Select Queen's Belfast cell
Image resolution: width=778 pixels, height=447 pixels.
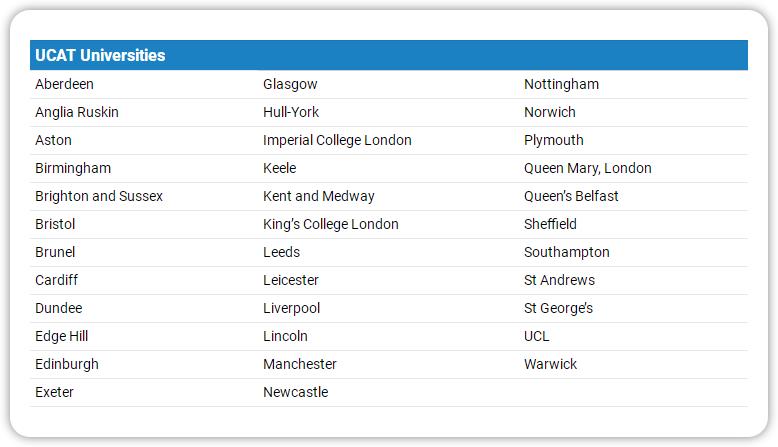572,196
